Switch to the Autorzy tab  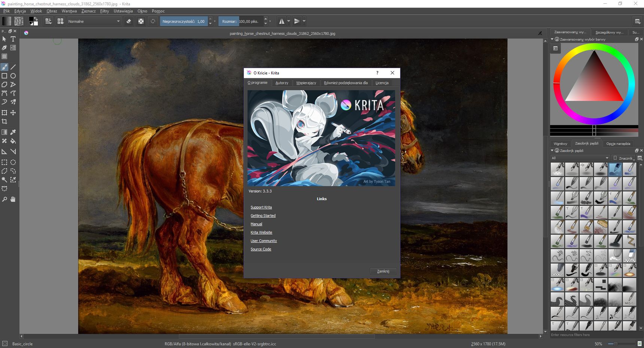click(x=282, y=83)
